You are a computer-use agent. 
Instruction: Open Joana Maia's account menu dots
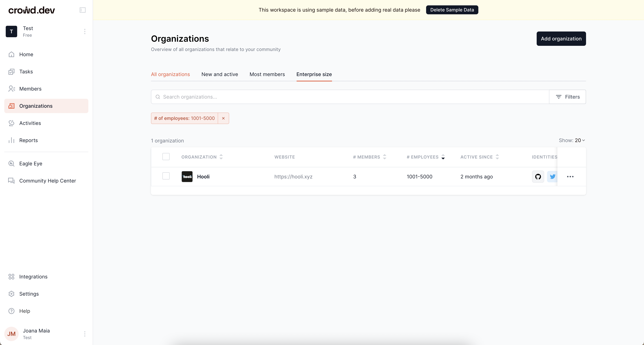click(85, 334)
